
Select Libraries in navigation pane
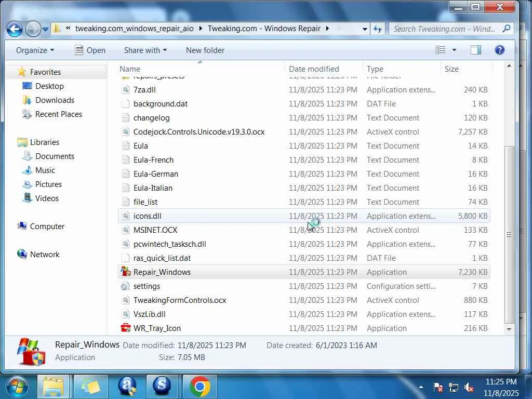pos(45,142)
